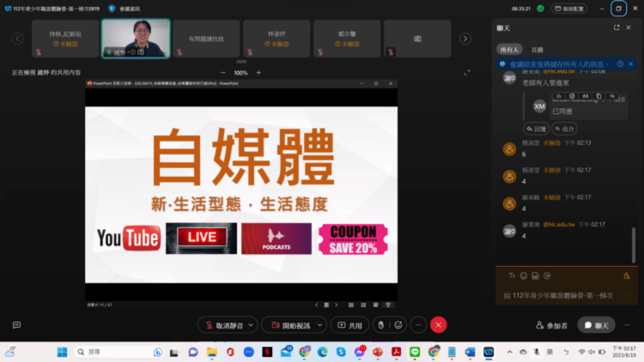Viewport: 644px width, 362px height.
Task: Show the previous participant thumbnails
Action: pyautogui.click(x=17, y=39)
